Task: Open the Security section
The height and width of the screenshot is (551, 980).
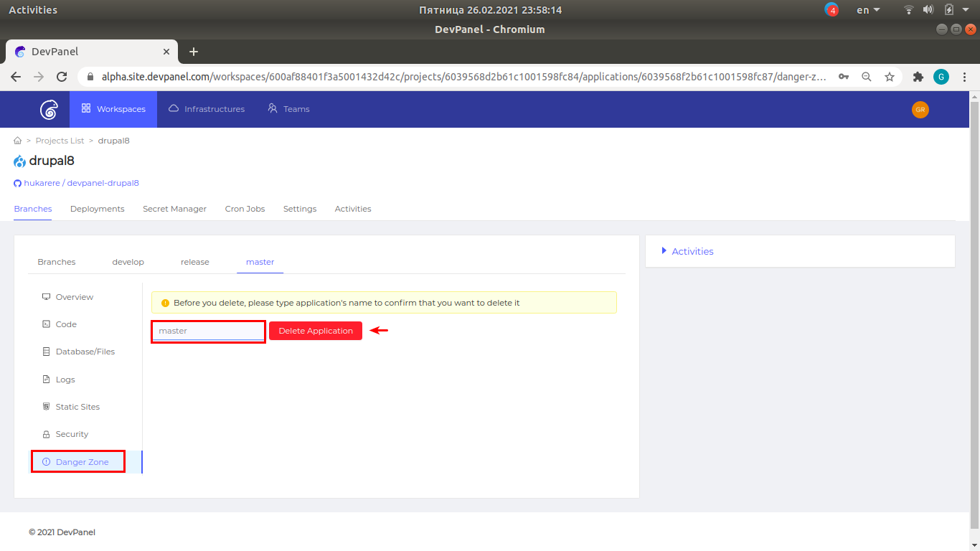Action: (x=72, y=433)
